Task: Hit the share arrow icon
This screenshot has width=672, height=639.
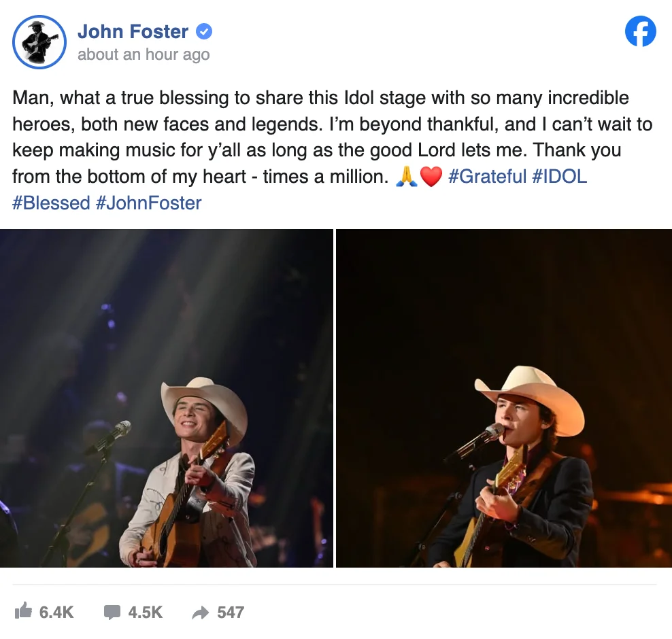Action: click(x=201, y=612)
